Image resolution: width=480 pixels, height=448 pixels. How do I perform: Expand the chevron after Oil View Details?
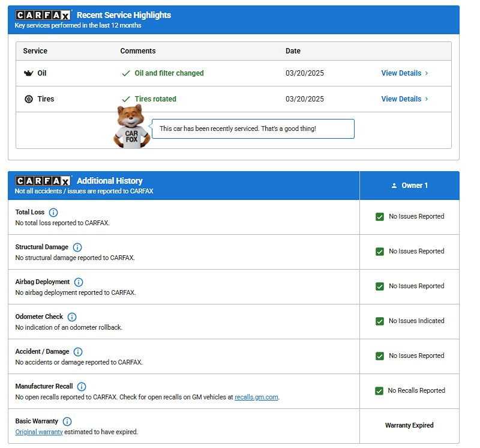(x=427, y=73)
